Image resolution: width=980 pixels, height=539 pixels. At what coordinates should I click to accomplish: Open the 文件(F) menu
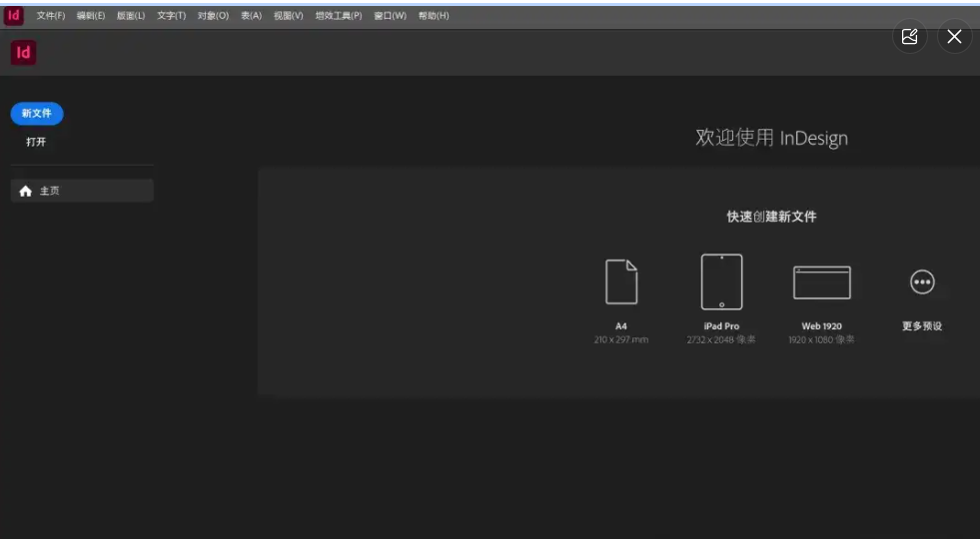click(51, 16)
